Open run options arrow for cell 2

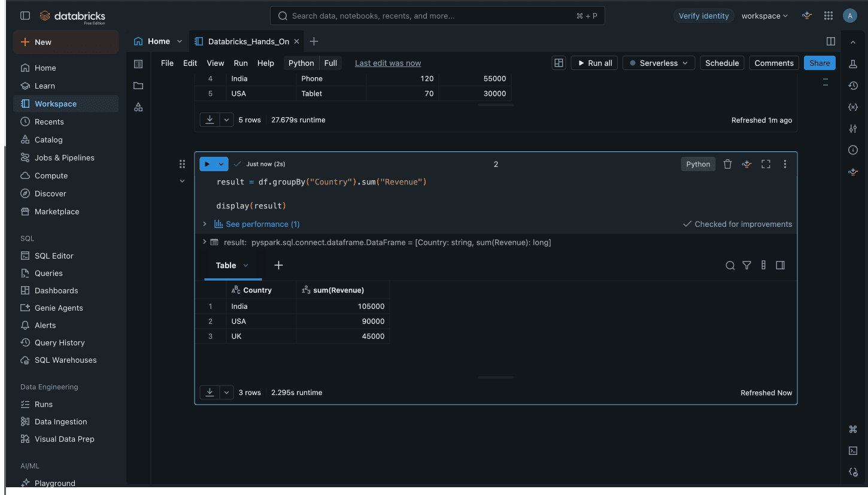pos(221,164)
